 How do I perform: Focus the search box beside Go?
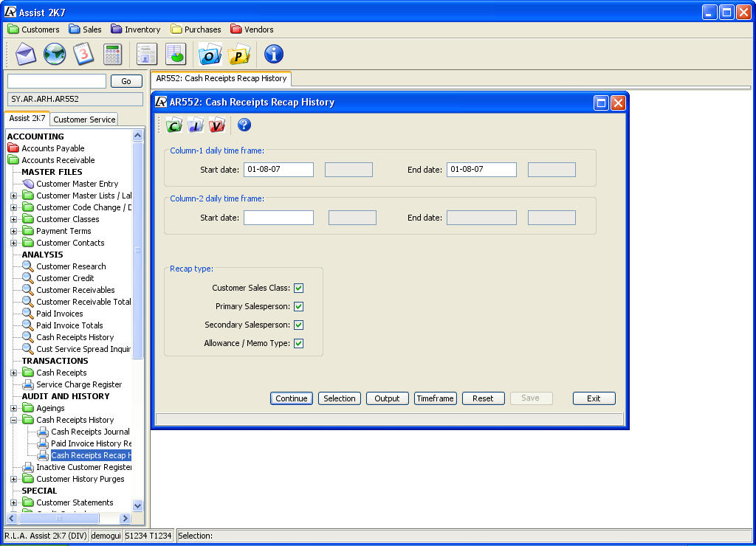tap(57, 81)
